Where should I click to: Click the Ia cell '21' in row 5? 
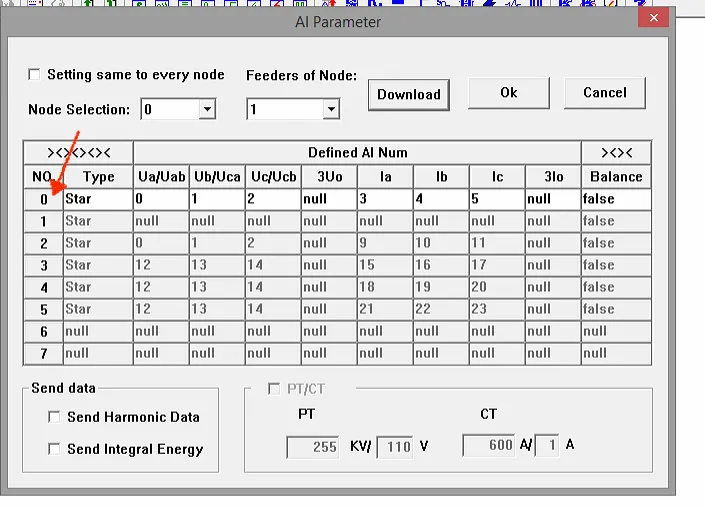pos(385,309)
